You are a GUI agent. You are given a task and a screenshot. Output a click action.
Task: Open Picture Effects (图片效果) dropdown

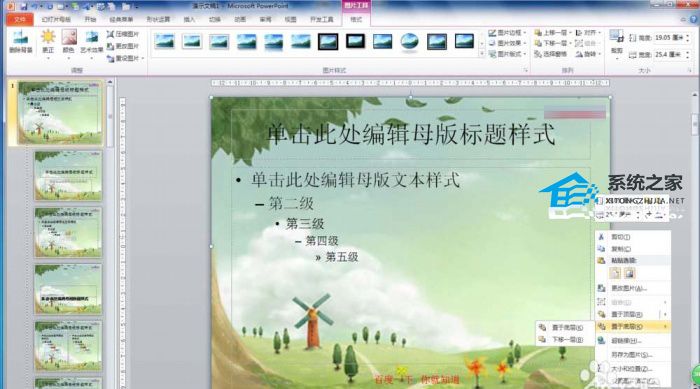pos(508,43)
